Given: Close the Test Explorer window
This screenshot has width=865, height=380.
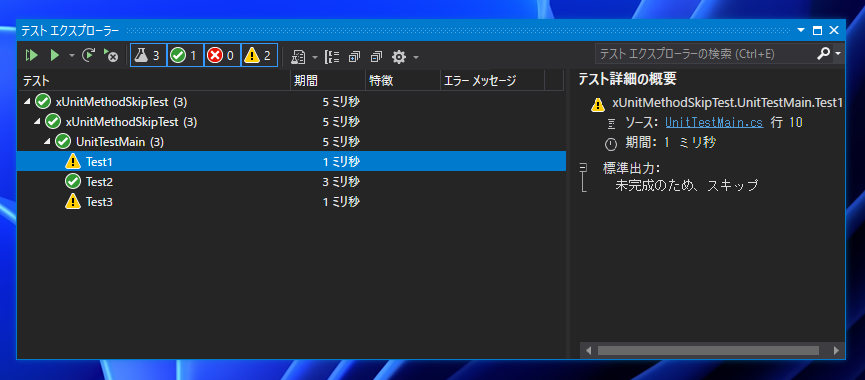Looking at the screenshot, I should (834, 30).
